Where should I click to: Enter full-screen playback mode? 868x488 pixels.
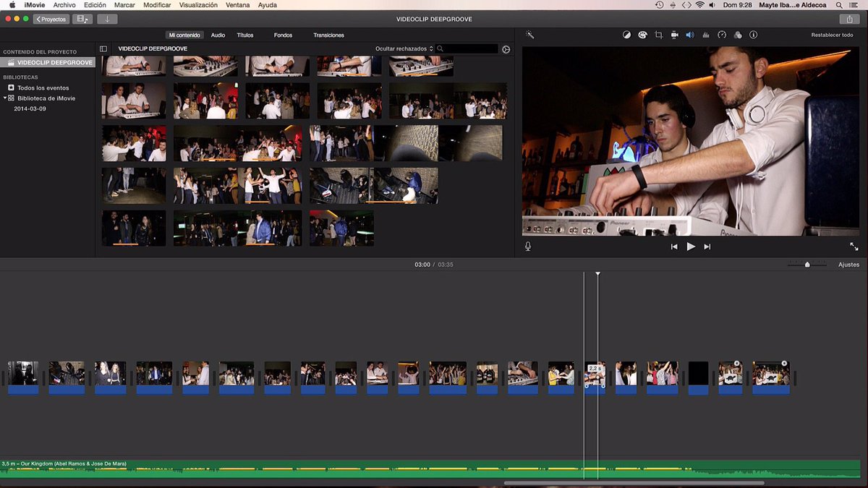tap(854, 247)
